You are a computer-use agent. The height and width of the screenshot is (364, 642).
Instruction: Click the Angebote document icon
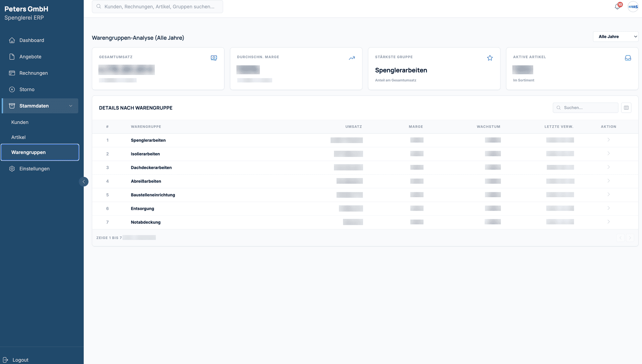click(x=12, y=56)
